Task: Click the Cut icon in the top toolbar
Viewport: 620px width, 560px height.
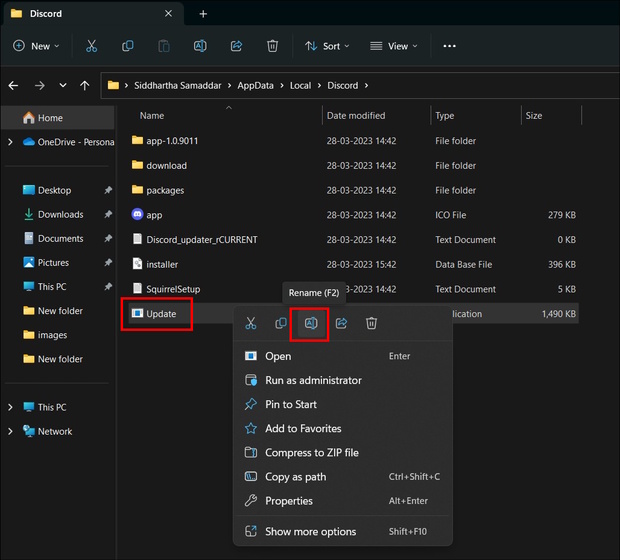Action: point(91,46)
